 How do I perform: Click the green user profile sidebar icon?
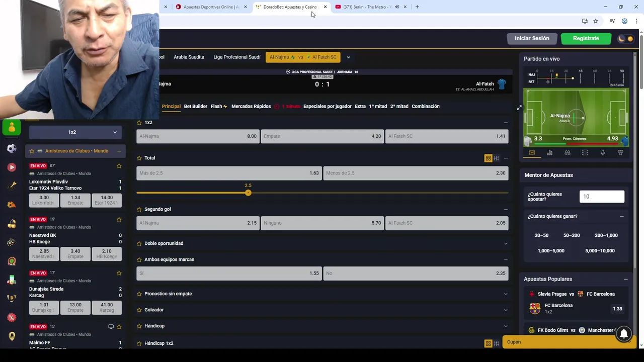click(12, 128)
